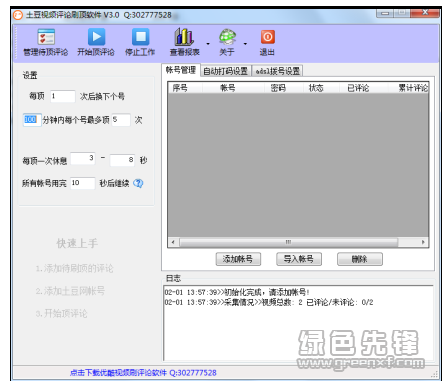The image size is (446, 388).
Task: Open the adsl拨号设置 tab
Action: (x=278, y=71)
